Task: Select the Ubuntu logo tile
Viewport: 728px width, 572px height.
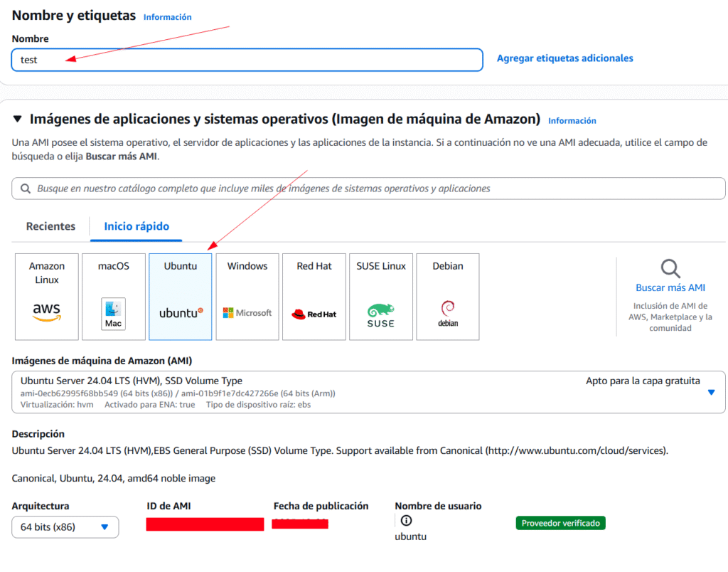Action: (x=181, y=297)
